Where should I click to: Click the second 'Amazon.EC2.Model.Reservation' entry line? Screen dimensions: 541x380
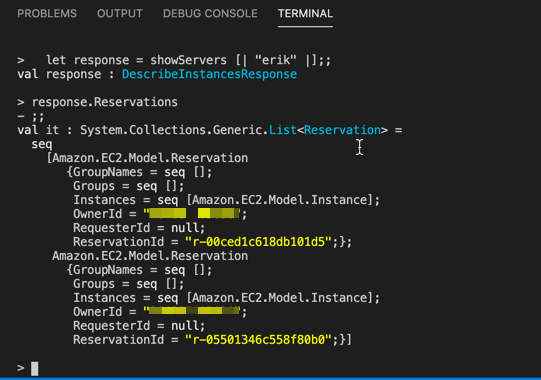[150, 256]
